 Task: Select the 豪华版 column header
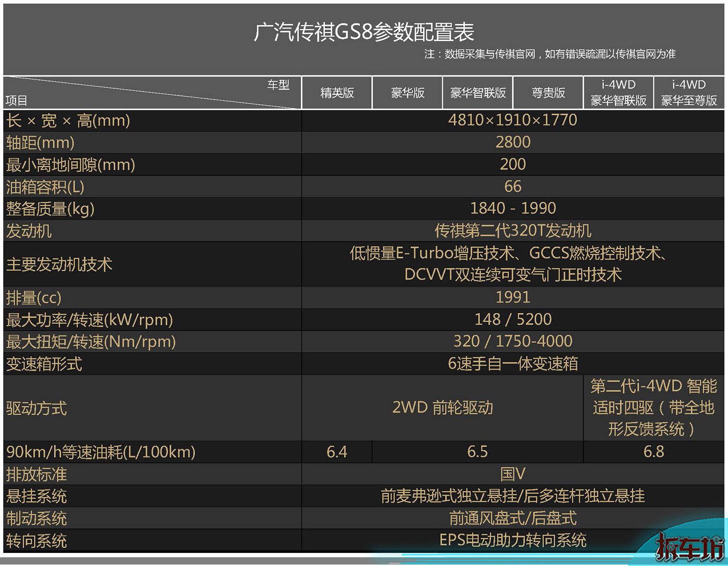point(407,93)
